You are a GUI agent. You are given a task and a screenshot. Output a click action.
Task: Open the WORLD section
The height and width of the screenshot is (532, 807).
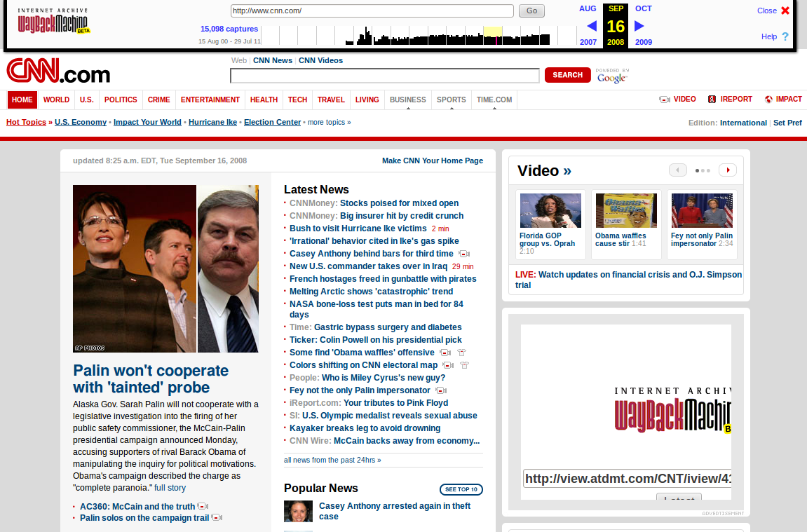[x=56, y=100]
